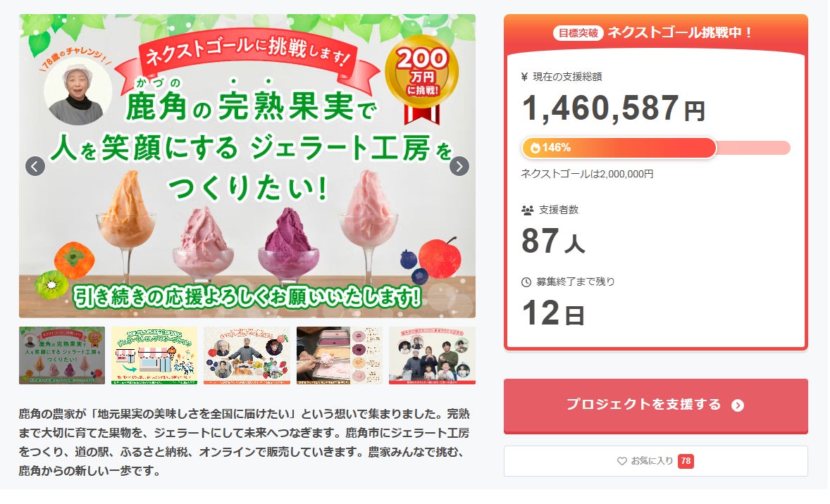Click the heart icon for お気に入り
The image size is (830, 504).
[x=621, y=461]
